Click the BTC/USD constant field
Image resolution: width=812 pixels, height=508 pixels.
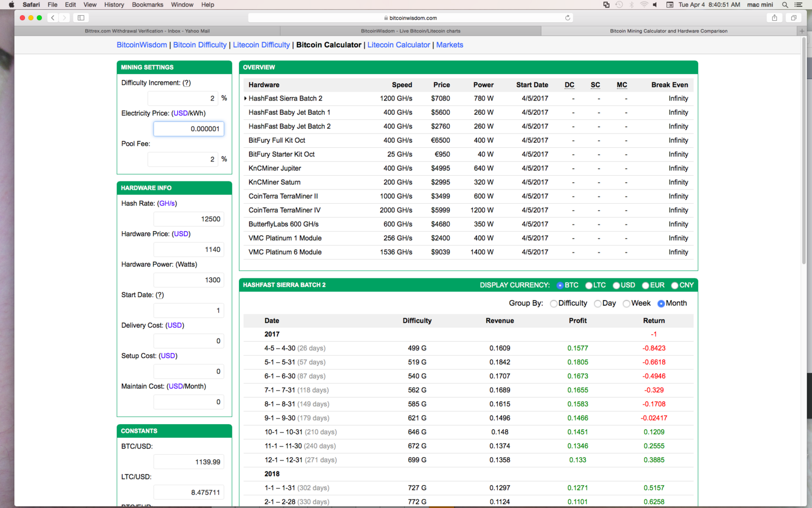pyautogui.click(x=189, y=462)
